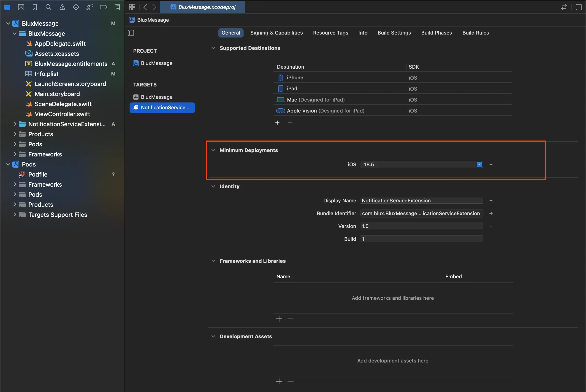This screenshot has height=392, width=586.
Task: Add a deployment platform next to iOS 18.5
Action: point(491,164)
